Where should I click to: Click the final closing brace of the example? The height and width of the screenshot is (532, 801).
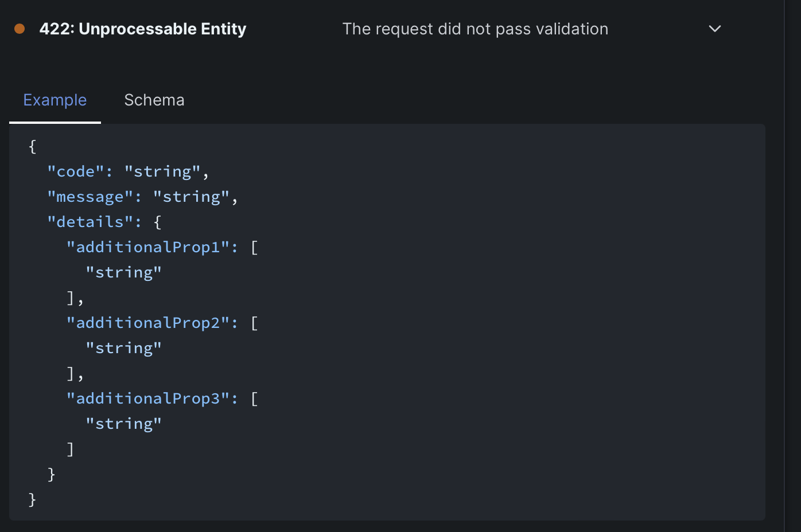32,499
